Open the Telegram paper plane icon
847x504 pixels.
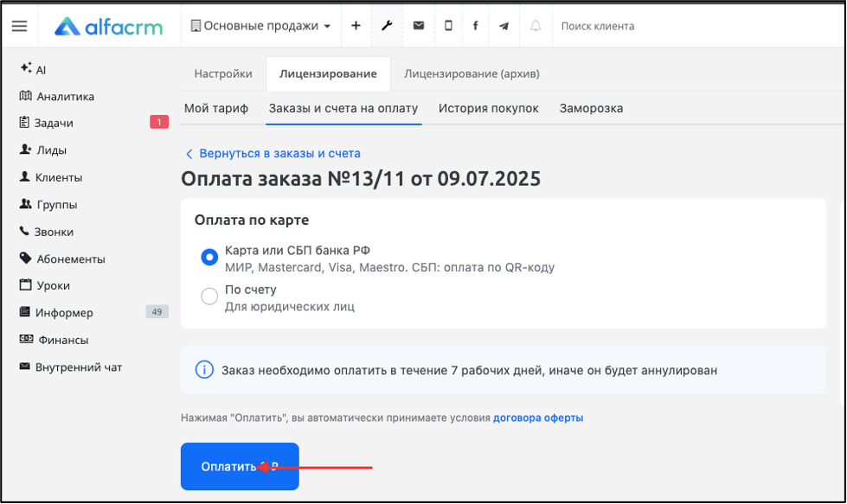[504, 26]
